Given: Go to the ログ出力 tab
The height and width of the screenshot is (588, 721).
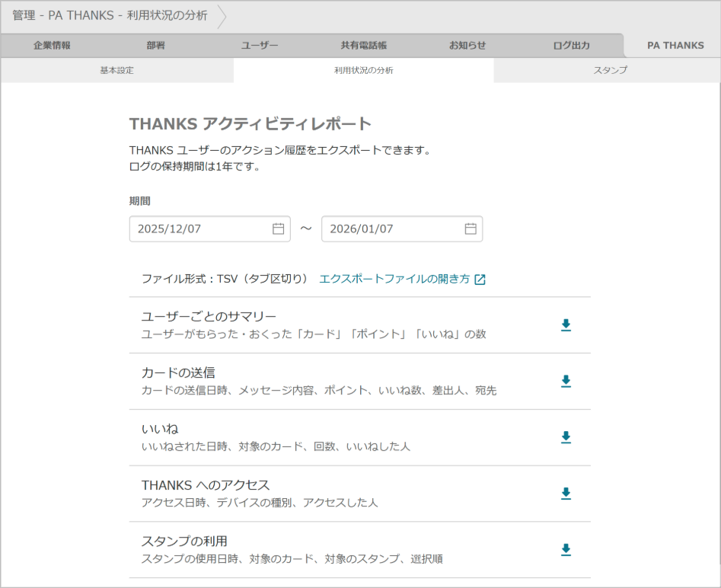Looking at the screenshot, I should click(571, 45).
